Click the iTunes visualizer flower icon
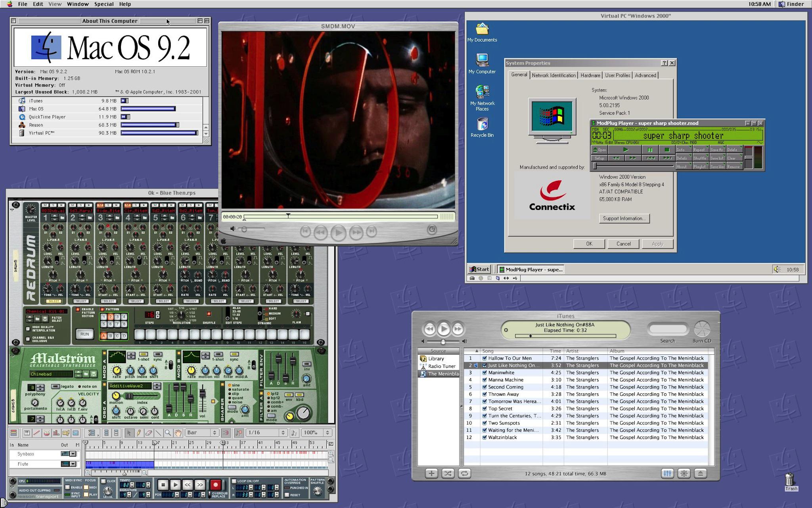Image resolution: width=812 pixels, height=508 pixels. pyautogui.click(x=684, y=473)
